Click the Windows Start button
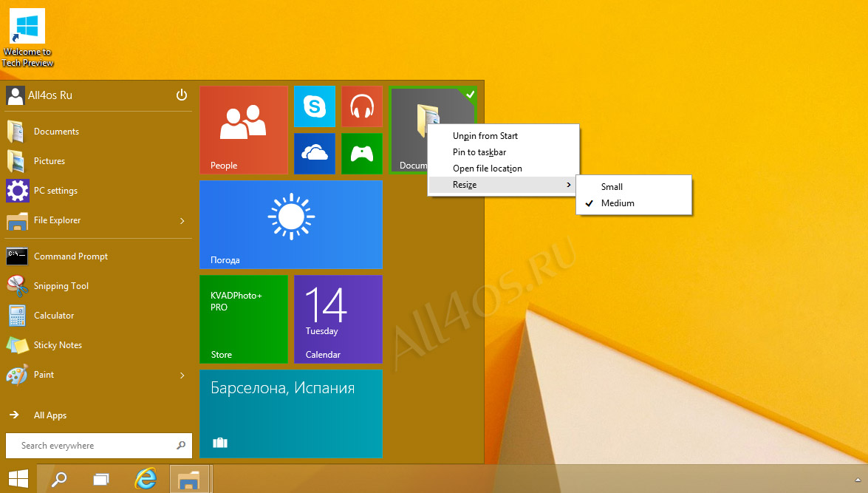The image size is (868, 493). (x=18, y=479)
